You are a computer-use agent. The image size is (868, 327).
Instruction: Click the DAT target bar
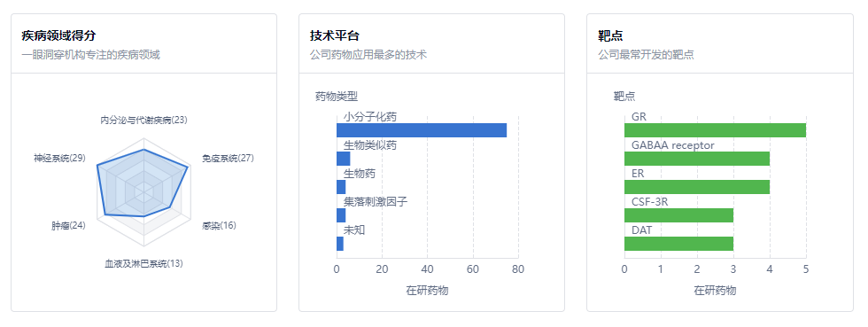(678, 244)
